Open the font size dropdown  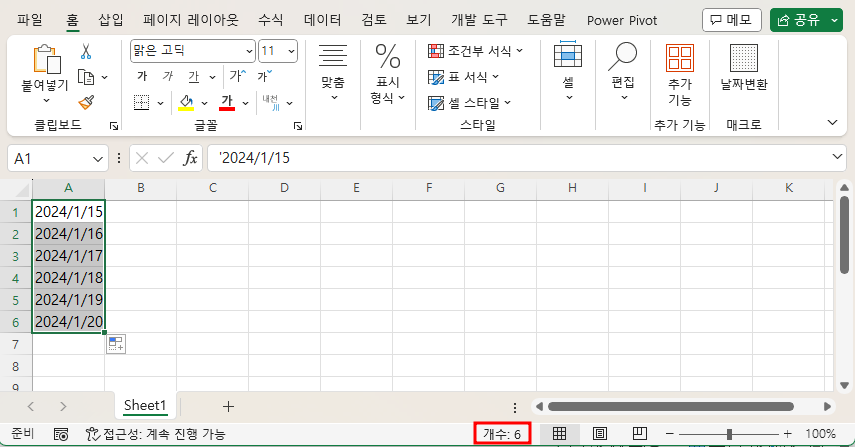click(x=291, y=51)
